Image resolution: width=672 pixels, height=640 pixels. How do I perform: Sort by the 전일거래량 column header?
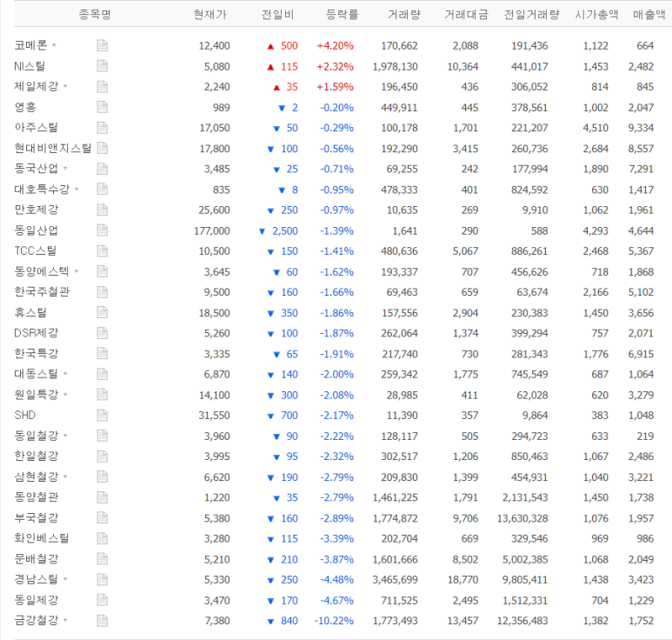(x=532, y=15)
